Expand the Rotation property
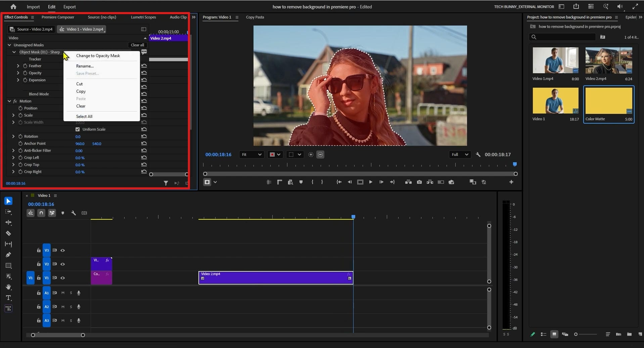The image size is (644, 348). tap(13, 136)
